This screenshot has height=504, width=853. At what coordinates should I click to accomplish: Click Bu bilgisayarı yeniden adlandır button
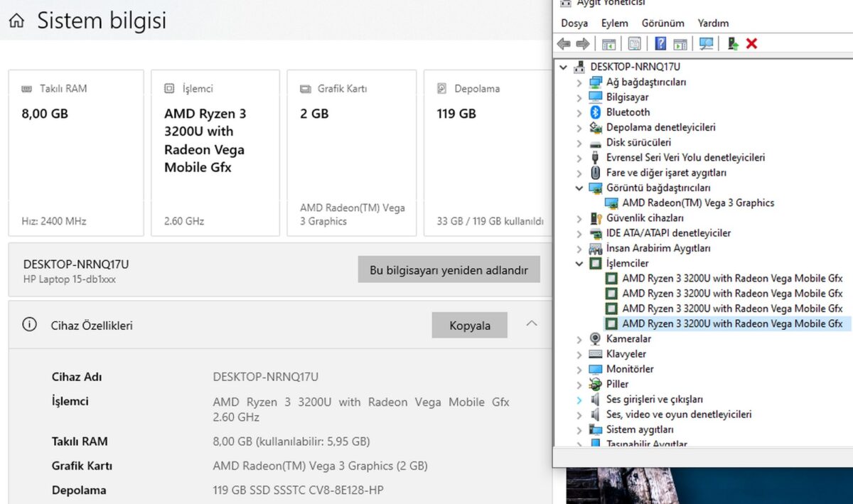[x=449, y=270]
